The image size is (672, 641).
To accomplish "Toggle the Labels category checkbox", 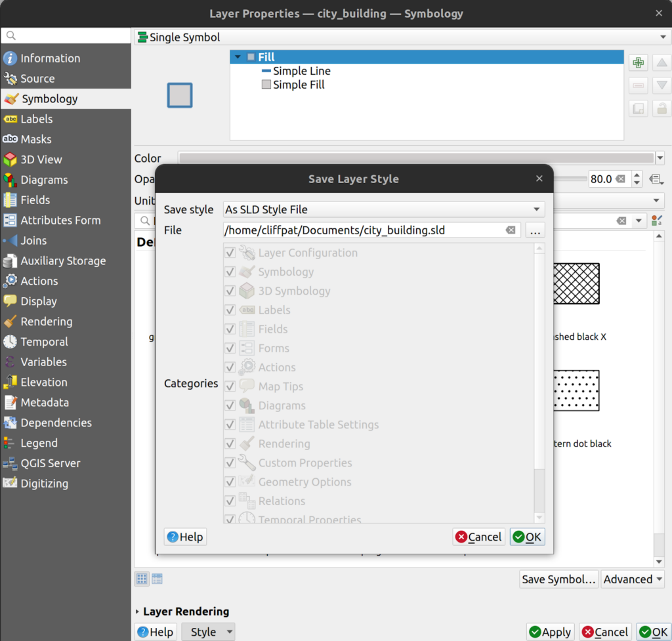I will [230, 310].
